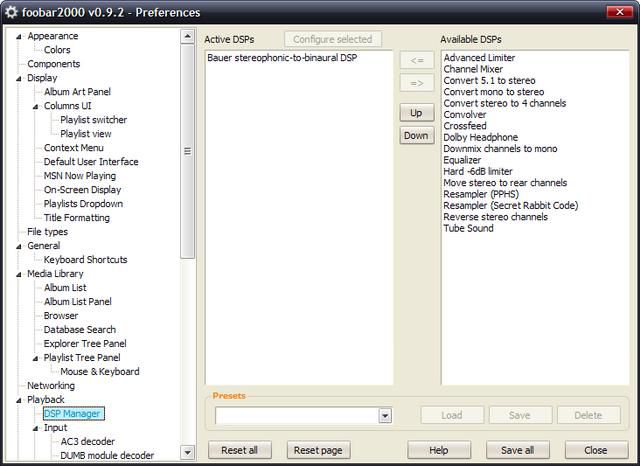This screenshot has height=466, width=640.
Task: Select Channel Mixer in Available DSPs
Action: 473,69
